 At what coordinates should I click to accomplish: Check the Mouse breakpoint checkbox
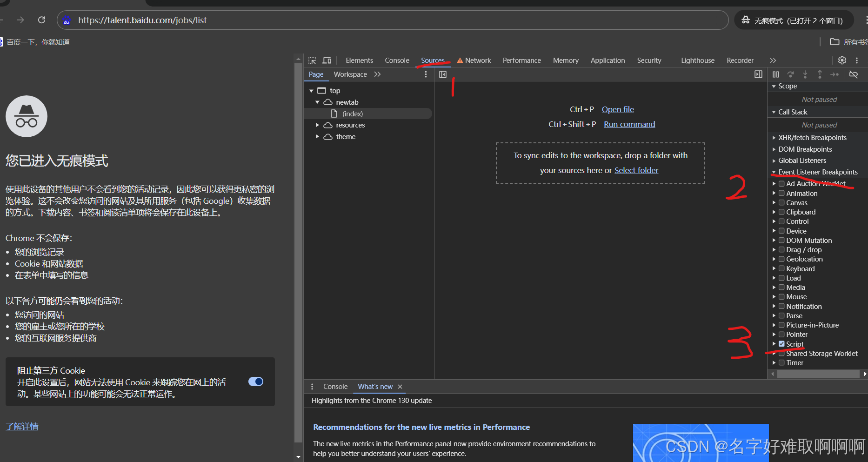coord(781,296)
